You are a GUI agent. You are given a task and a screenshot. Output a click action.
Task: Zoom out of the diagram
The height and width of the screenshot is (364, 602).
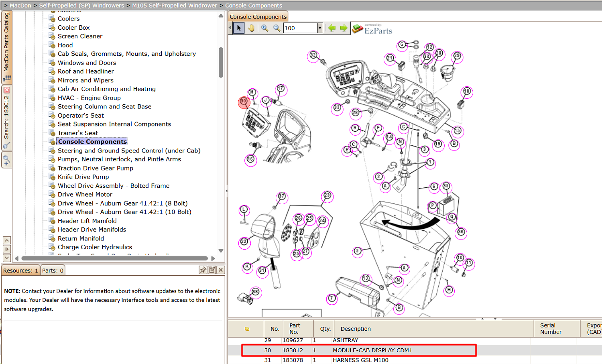277,28
